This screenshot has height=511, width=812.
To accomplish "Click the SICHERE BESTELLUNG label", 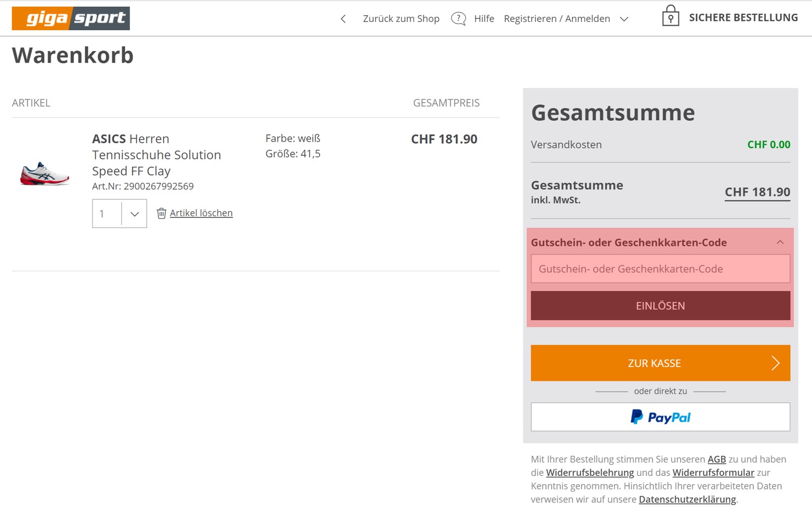I will [743, 18].
